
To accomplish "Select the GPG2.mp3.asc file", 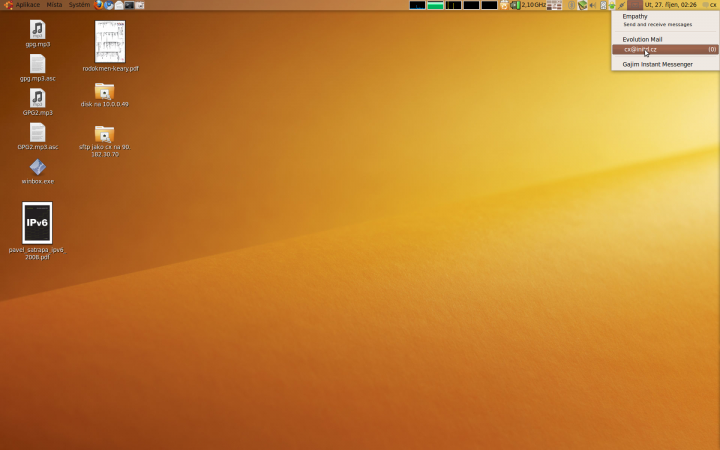I will tap(38, 136).
